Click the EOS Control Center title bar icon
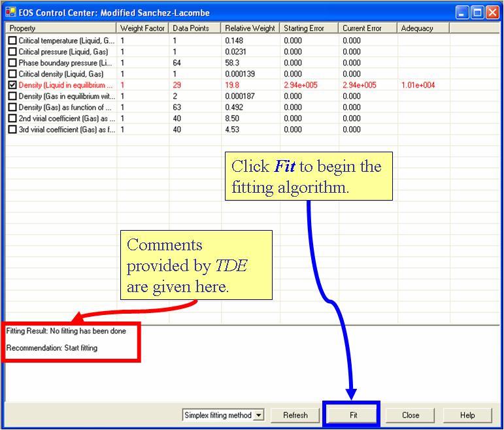Screen dimensions: 504x430 (x=10, y=12)
